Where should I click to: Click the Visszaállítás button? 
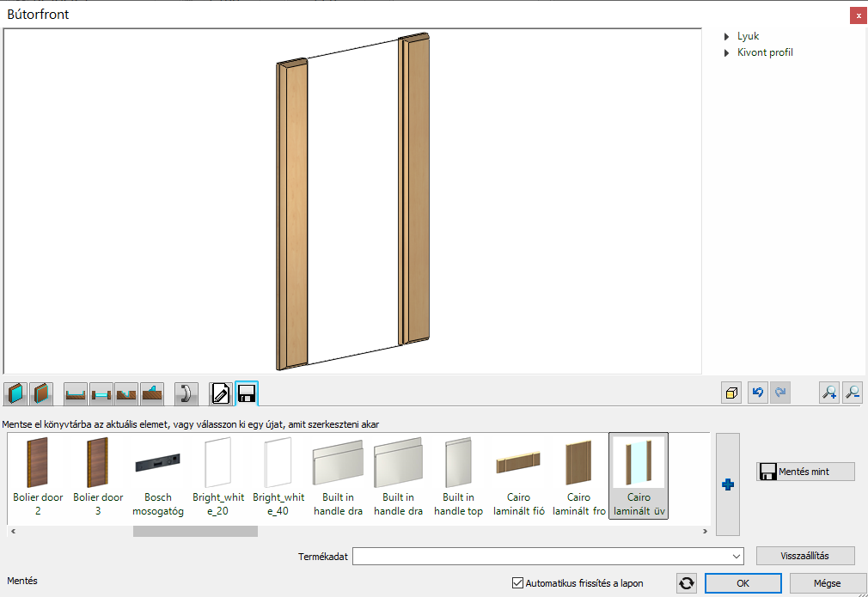pos(805,556)
